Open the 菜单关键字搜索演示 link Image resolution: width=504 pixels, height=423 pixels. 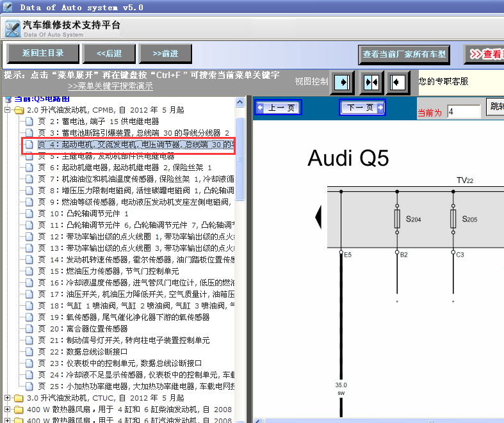tap(110, 86)
